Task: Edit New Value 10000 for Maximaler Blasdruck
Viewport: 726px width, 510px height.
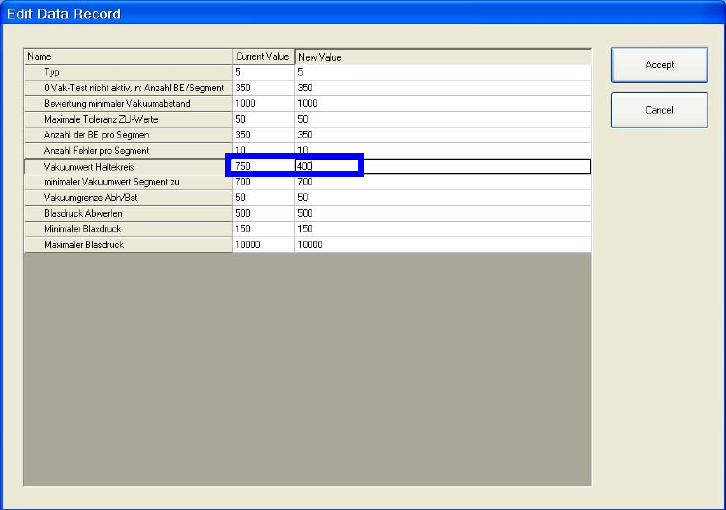Action: coord(443,245)
